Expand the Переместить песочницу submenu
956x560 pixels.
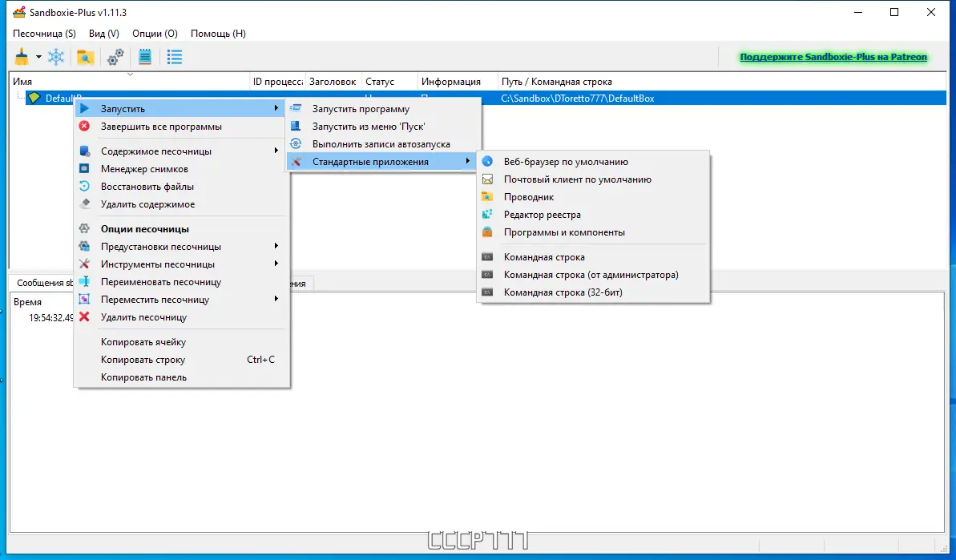(x=182, y=299)
